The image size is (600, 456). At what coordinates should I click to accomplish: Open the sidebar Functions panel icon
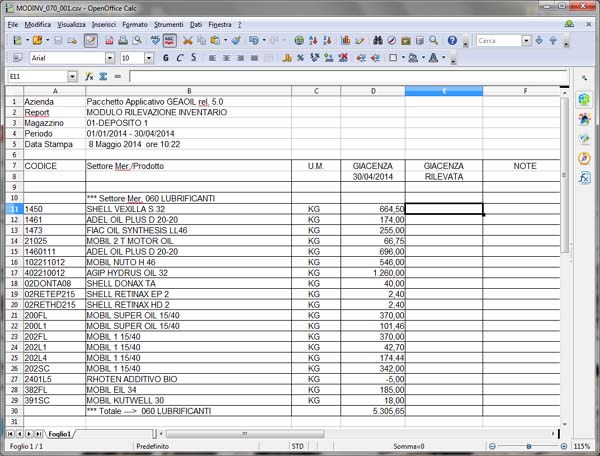(x=584, y=178)
